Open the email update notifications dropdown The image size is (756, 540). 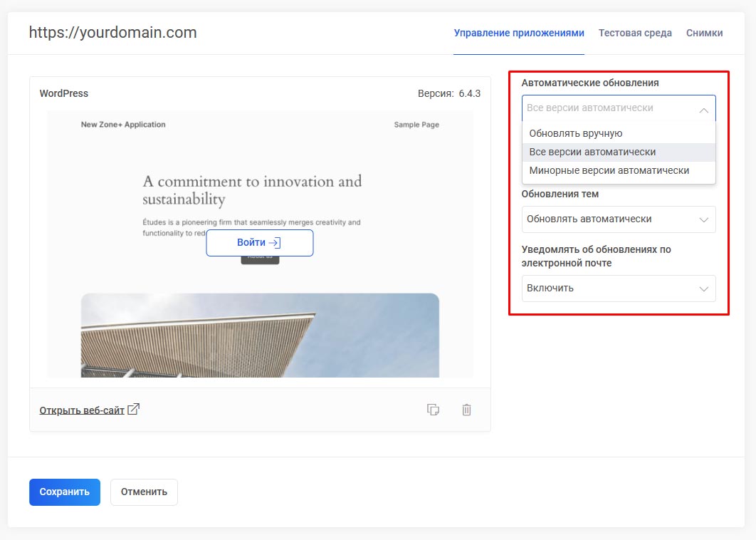click(618, 289)
